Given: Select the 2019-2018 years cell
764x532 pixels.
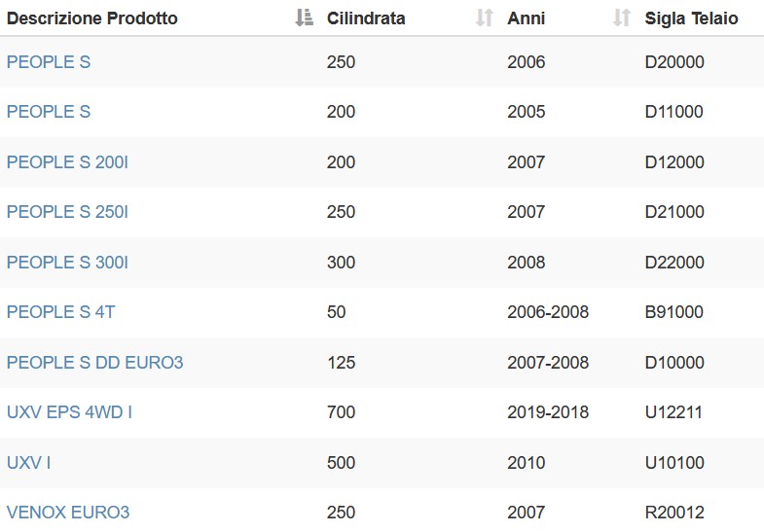Looking at the screenshot, I should (548, 412).
